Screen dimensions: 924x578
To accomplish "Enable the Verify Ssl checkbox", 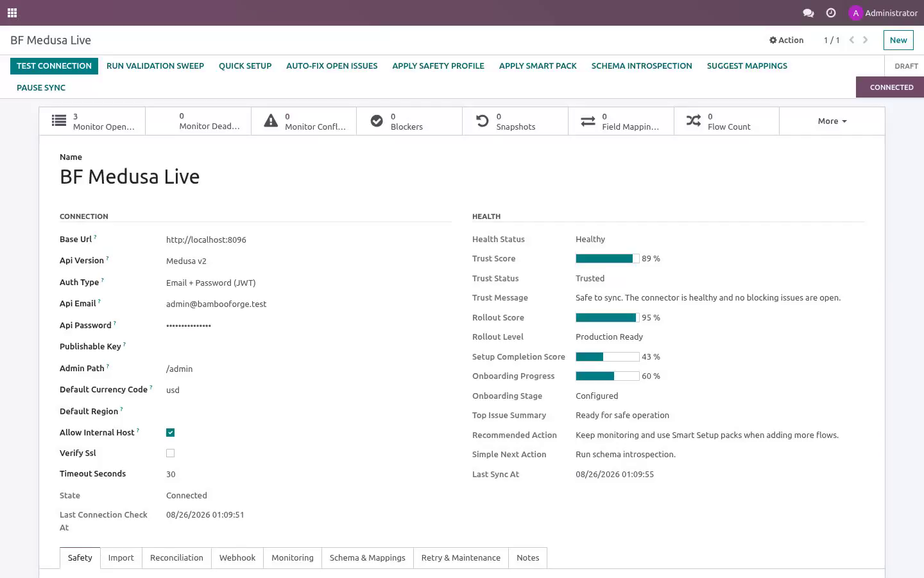I will coord(170,453).
